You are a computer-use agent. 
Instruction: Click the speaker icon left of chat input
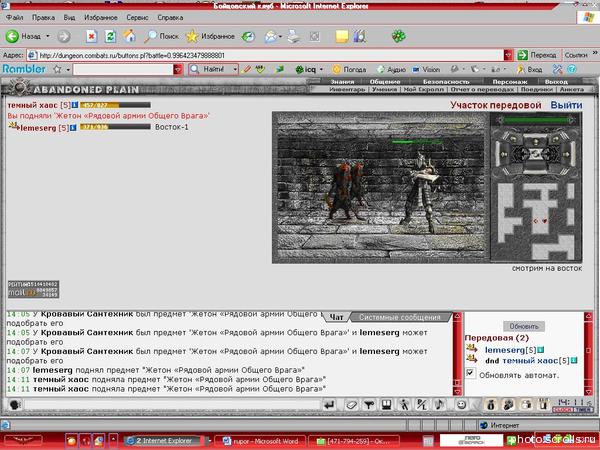coord(15,405)
